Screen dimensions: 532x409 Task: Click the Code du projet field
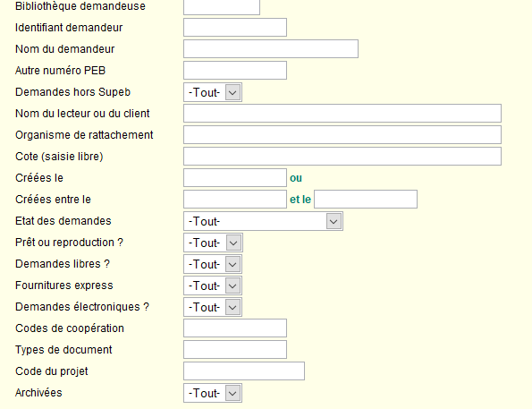click(x=244, y=371)
